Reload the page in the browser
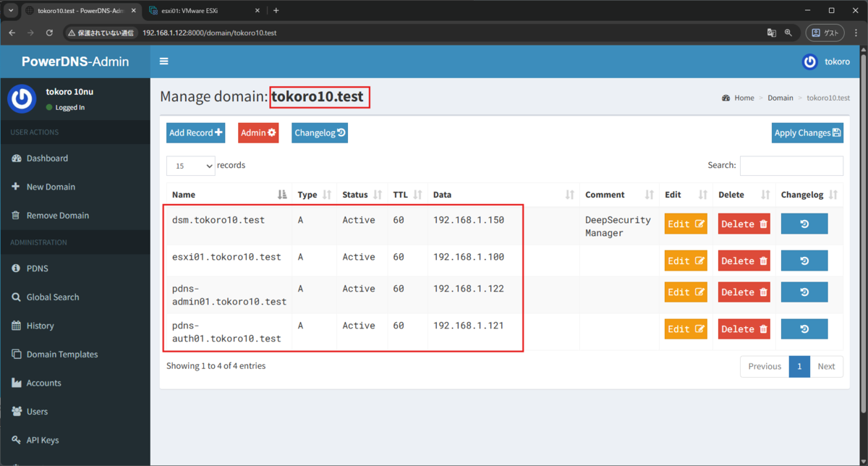The width and height of the screenshot is (868, 466). [x=49, y=33]
